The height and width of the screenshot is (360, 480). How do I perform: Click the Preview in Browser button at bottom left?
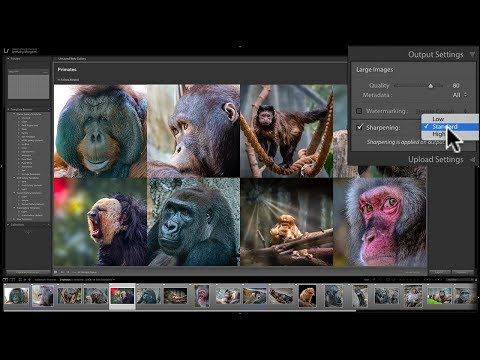[28, 272]
